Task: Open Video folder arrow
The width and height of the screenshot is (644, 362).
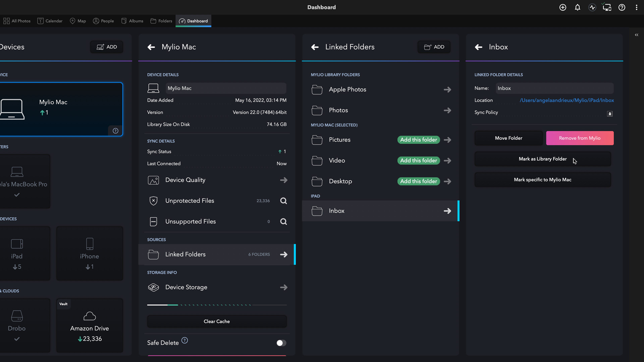Action: 447,161
